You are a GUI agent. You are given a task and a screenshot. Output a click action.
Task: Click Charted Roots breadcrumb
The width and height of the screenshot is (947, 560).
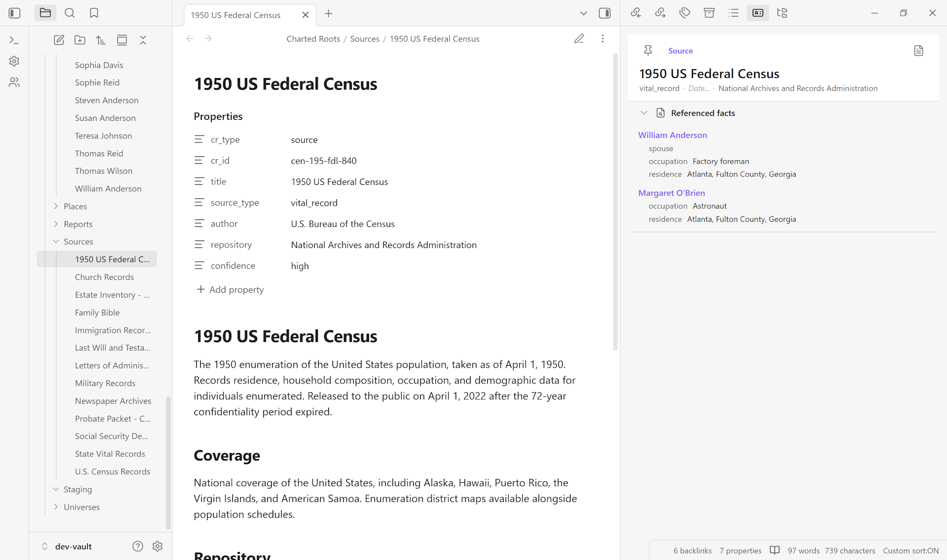tap(313, 39)
